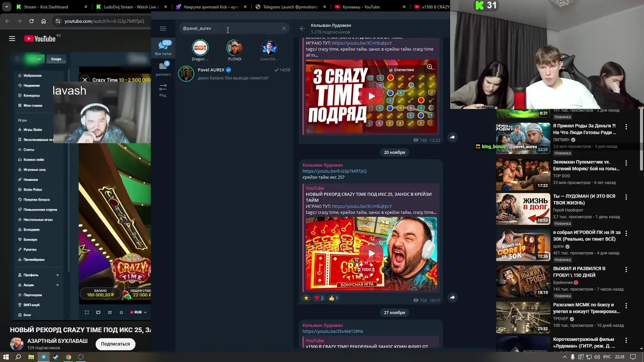Open 'Зелемхан Пулеметчик vs.' video thumbnail

[523, 174]
